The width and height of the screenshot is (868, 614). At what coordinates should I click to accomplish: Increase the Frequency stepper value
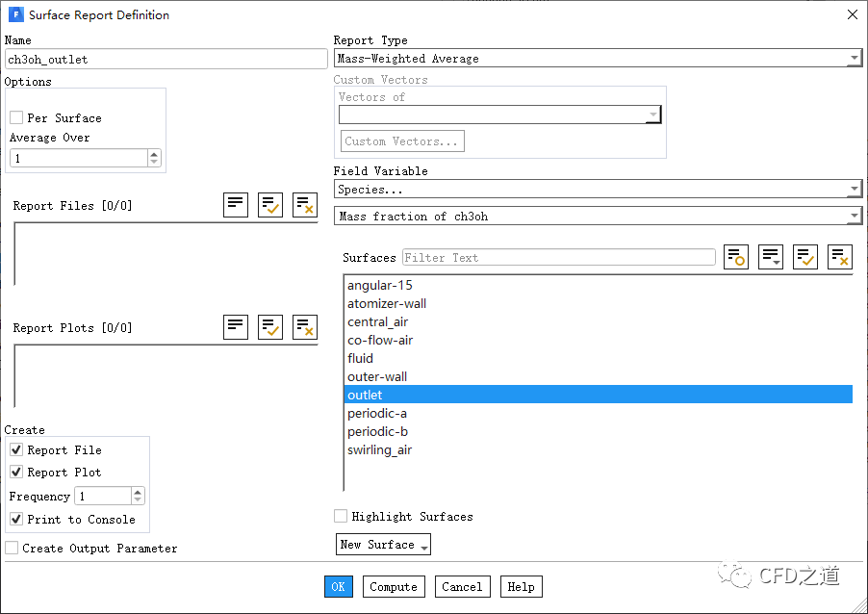[x=138, y=492]
